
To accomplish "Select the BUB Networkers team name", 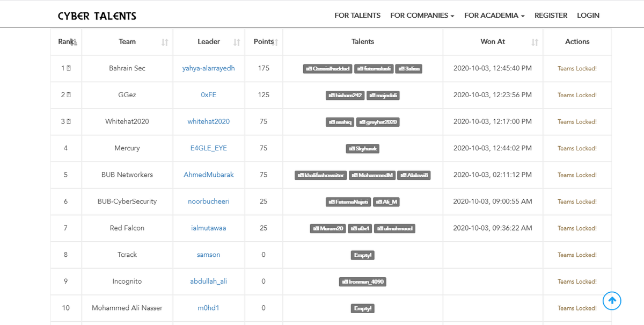I will (x=127, y=175).
